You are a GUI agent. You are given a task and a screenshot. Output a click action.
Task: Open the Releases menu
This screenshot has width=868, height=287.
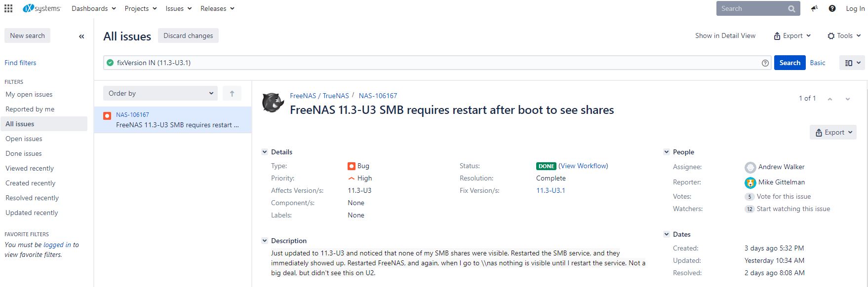point(217,8)
